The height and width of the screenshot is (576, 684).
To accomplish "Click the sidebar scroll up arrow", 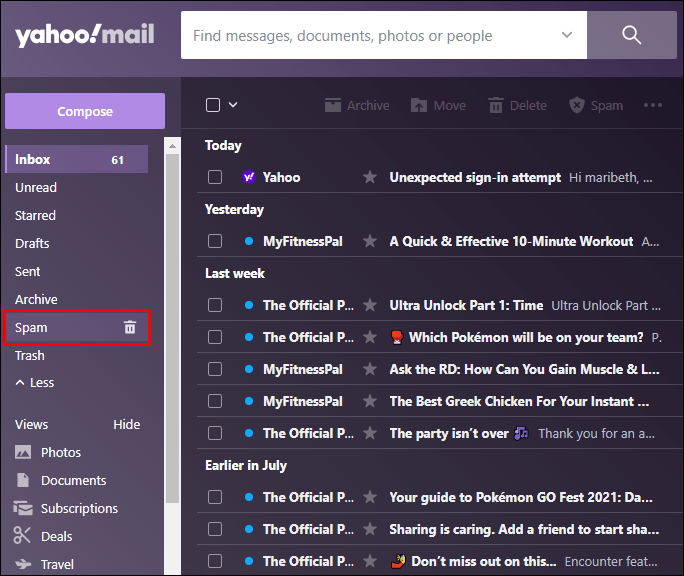I will pyautogui.click(x=172, y=146).
